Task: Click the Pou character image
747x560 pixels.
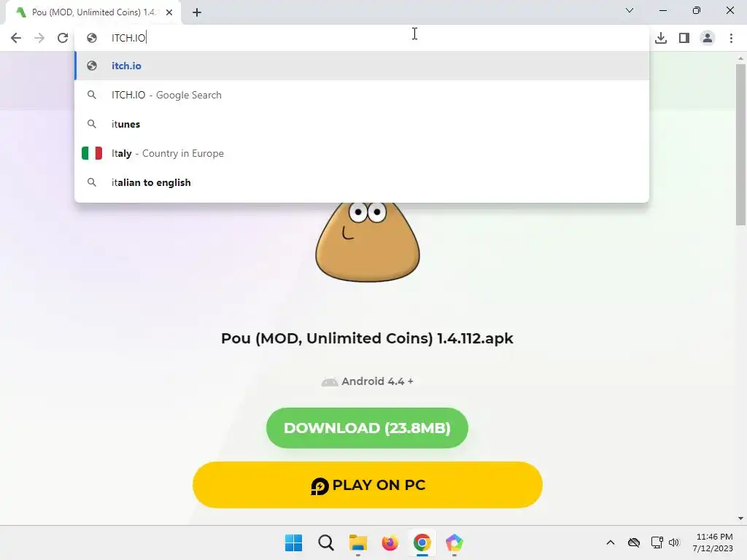Action: coord(368,242)
